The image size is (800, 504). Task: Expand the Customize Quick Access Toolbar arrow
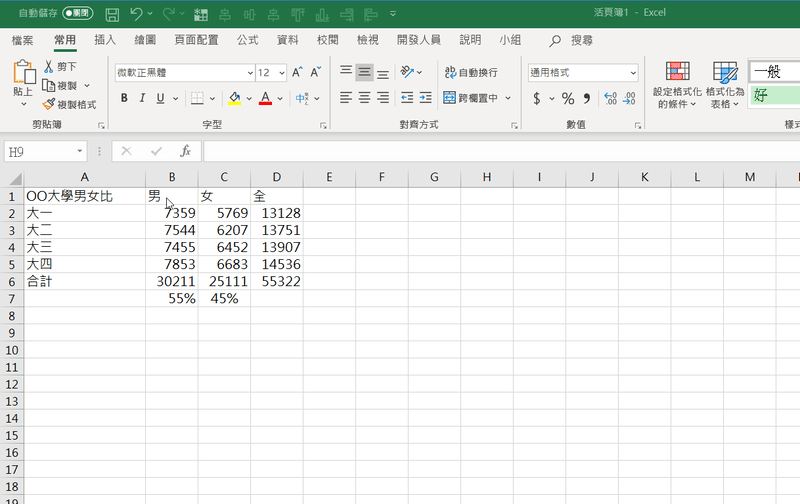pos(393,14)
